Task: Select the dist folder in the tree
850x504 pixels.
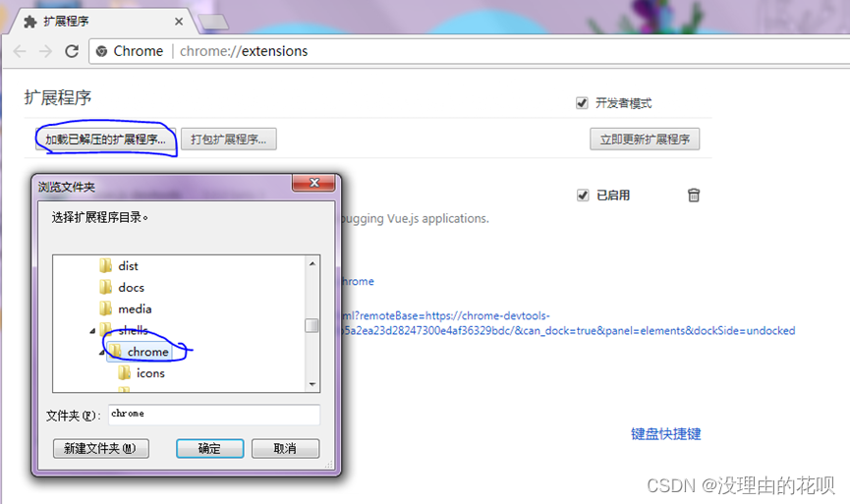Action: click(128, 266)
